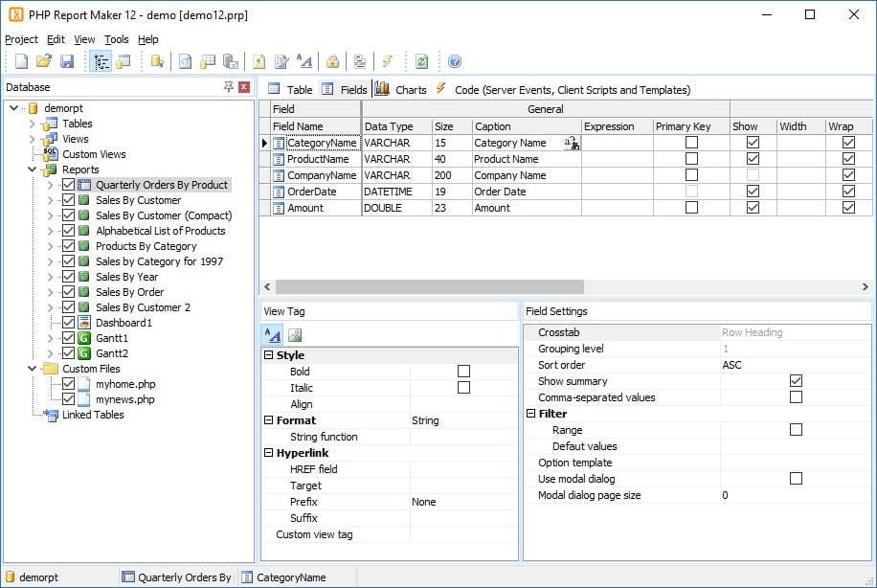Click the Modal dialog page size value field
Viewport: 877px width, 588px height.
(795, 495)
